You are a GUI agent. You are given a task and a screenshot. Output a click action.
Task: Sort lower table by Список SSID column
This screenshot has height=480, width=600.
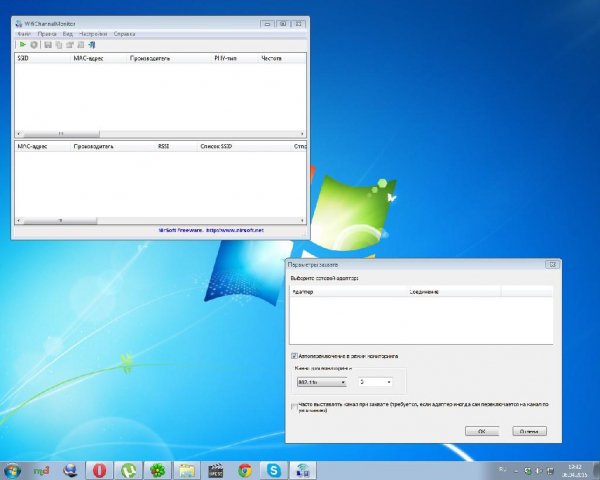(x=245, y=146)
